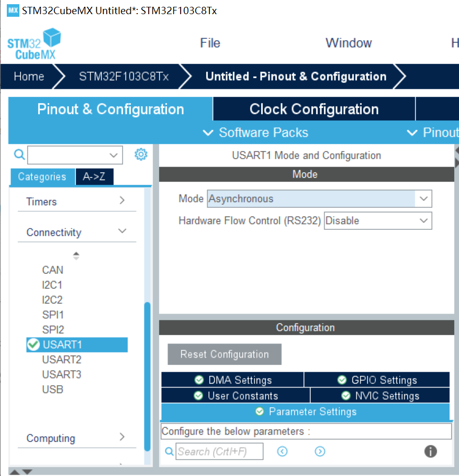The image size is (459, 476).
Task: Click the search magnifier icon beside category filter
Action: [19, 154]
